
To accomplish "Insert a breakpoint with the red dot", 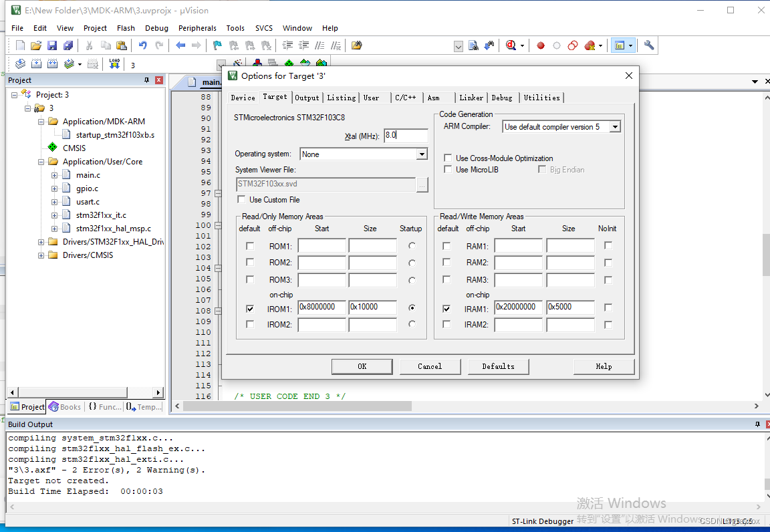I will tap(541, 45).
